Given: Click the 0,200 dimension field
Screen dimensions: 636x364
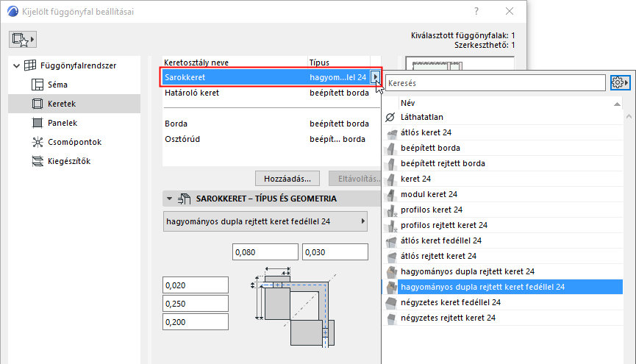Looking at the screenshot, I should tap(196, 322).
